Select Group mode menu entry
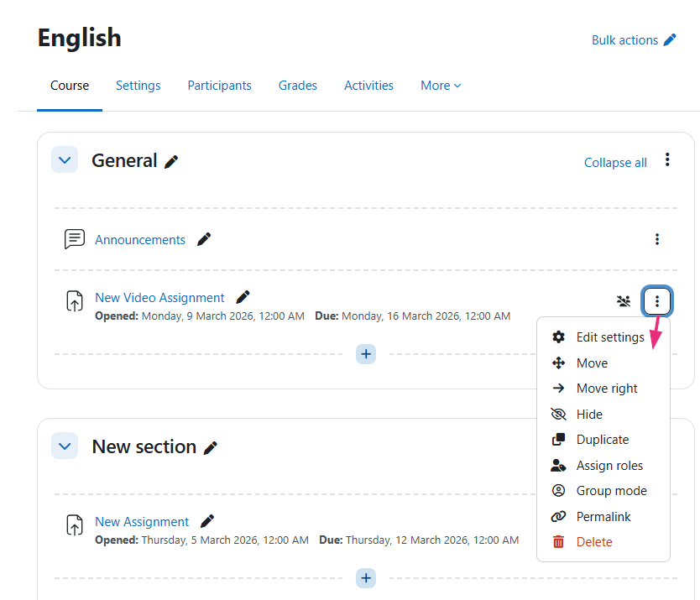 tap(603, 491)
